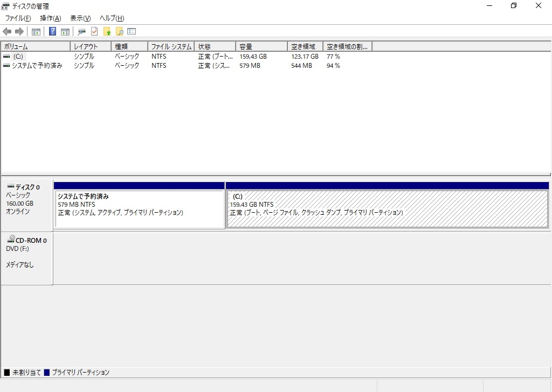Viewport: 552px width, 392px height.
Task: Click the 159.43 GB capacity cell
Action: pos(253,56)
